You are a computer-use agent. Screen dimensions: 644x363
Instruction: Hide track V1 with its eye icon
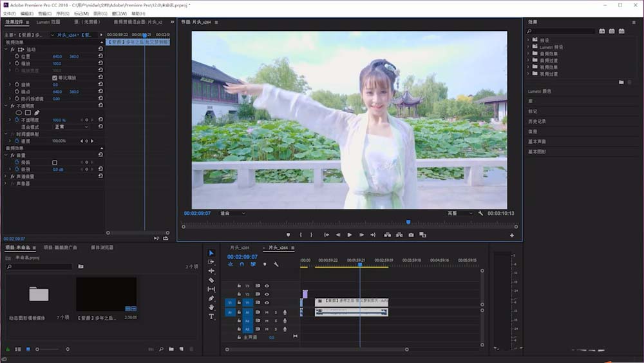267,302
